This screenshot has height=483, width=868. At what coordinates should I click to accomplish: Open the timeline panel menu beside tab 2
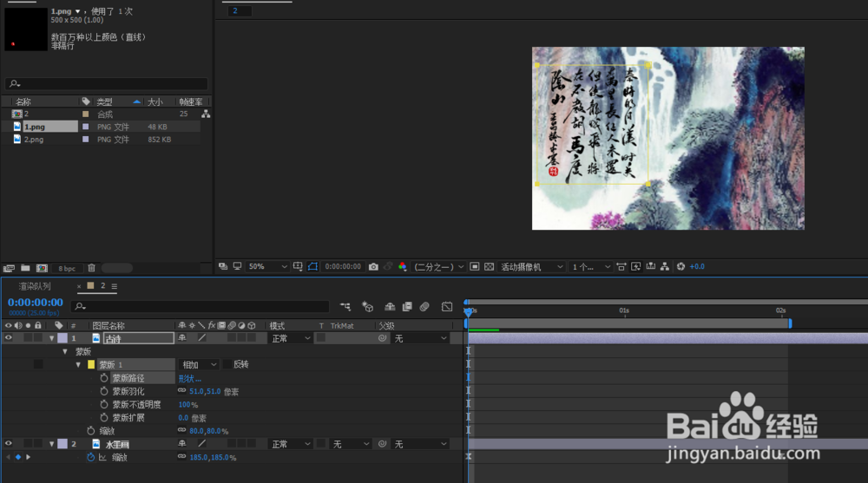[x=114, y=286]
